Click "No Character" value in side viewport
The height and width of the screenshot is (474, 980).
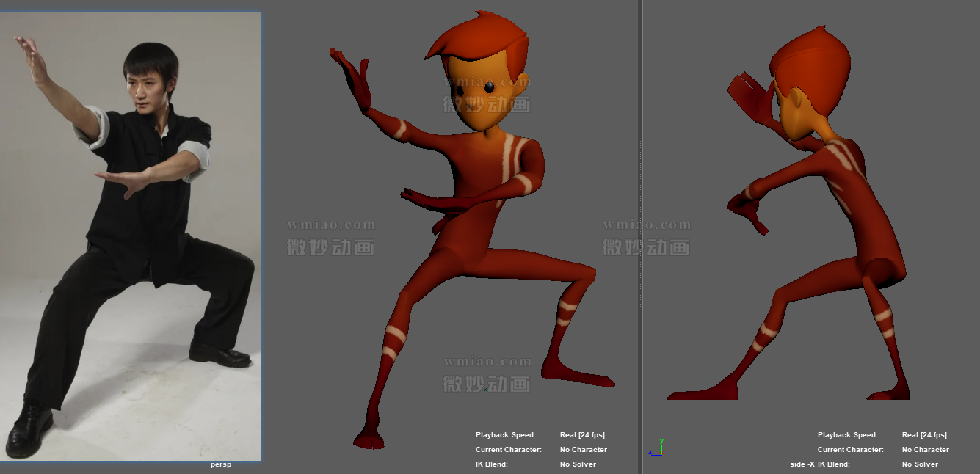pyautogui.click(x=925, y=450)
